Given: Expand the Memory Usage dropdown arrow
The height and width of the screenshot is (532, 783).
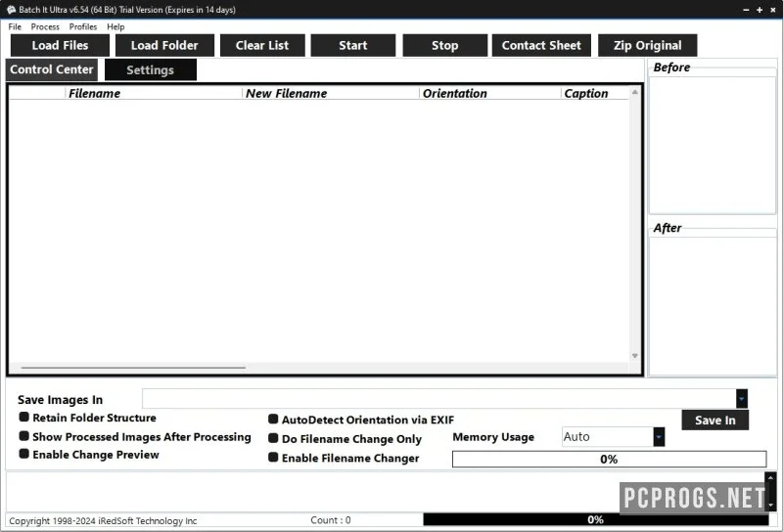Looking at the screenshot, I should click(x=659, y=437).
